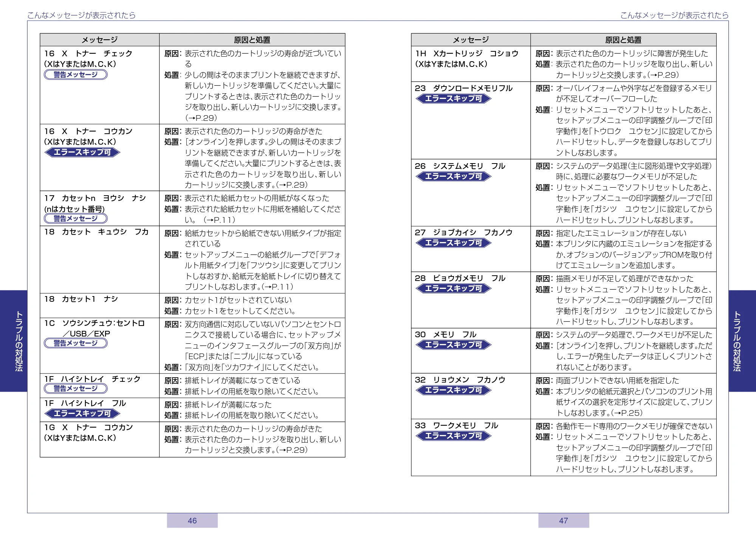Click the 原因と処置 column header on page 46
Screen dimensions: 756x534
coord(252,40)
